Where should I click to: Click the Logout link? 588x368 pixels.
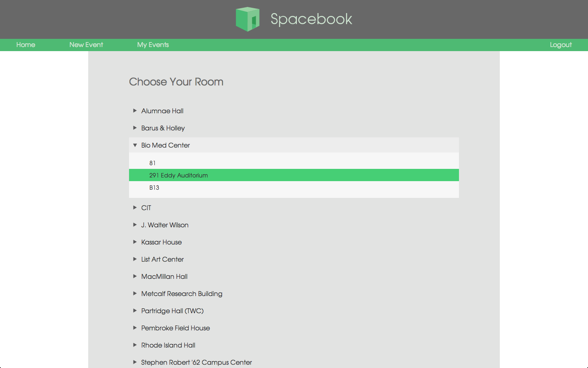(561, 45)
